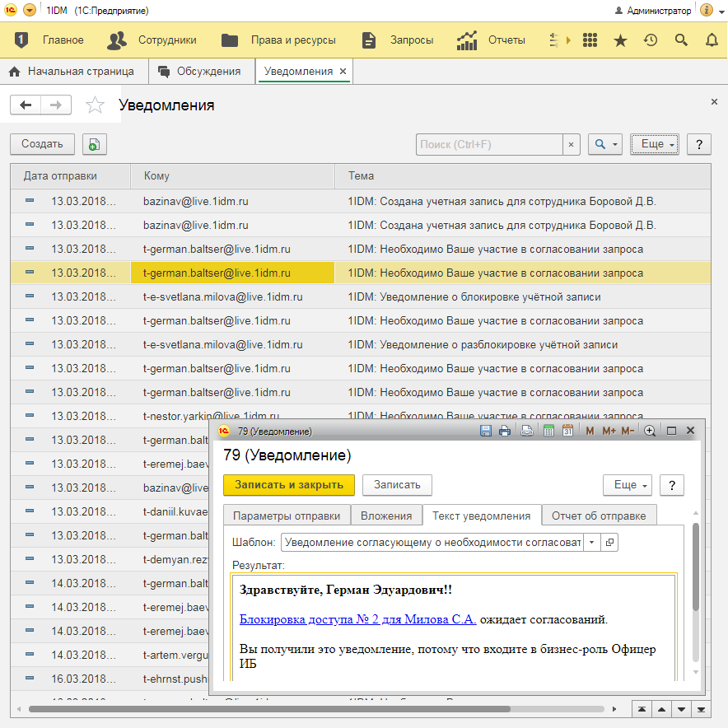Open the notifications bell in the top panel
Viewport: 728px width, 728px height.
[710, 40]
